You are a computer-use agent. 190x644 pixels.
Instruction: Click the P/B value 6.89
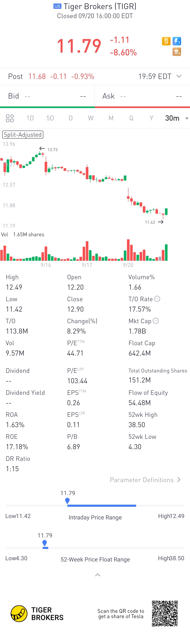click(74, 447)
